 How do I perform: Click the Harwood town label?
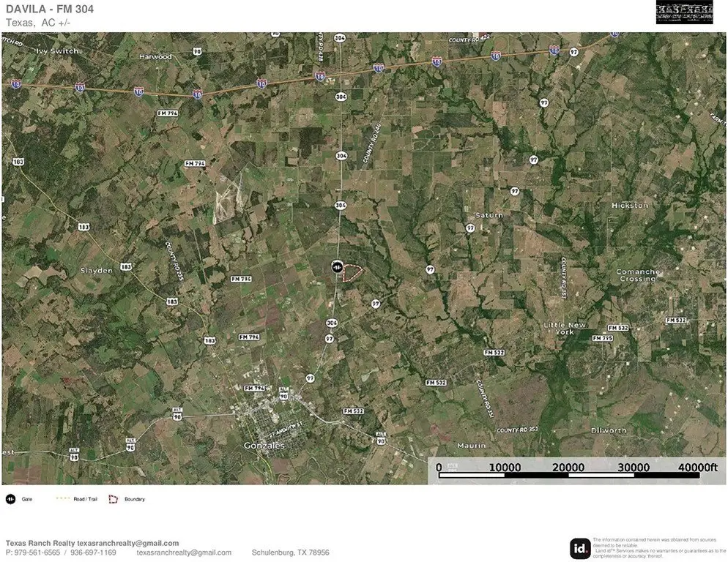point(155,56)
